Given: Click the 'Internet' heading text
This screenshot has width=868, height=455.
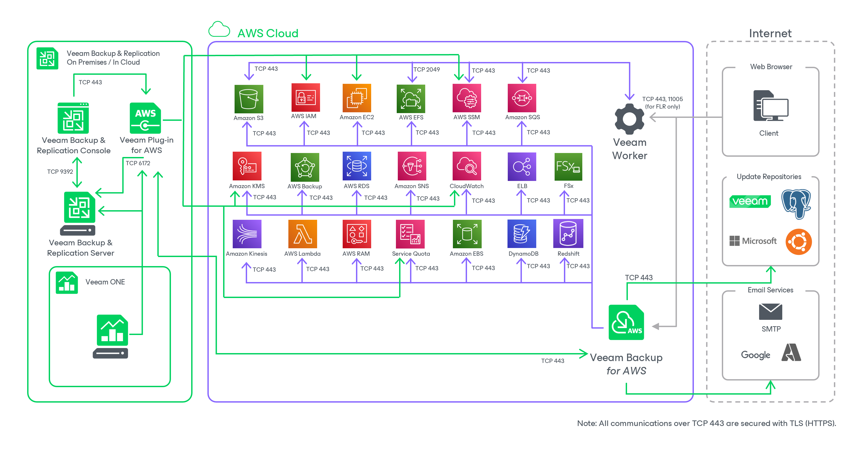Looking at the screenshot, I should [770, 33].
